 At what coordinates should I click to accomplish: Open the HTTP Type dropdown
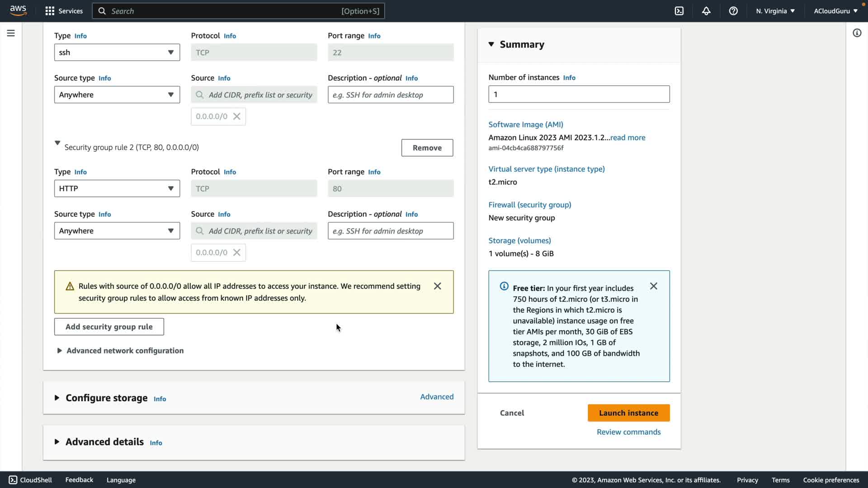[117, 188]
